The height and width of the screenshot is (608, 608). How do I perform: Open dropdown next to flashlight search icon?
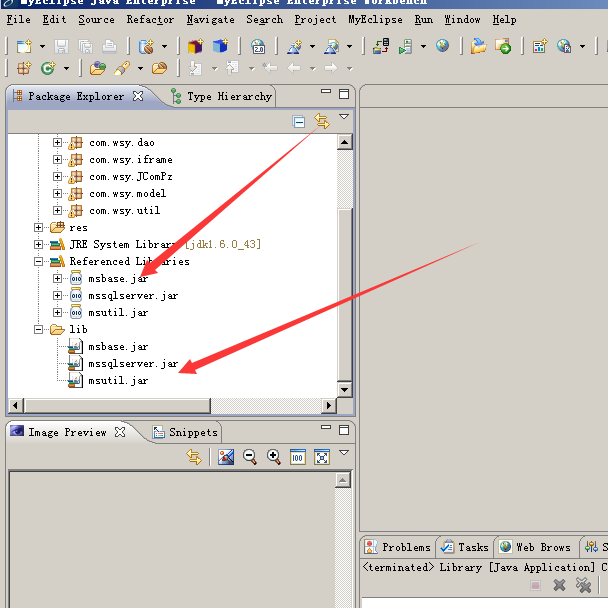[140, 69]
